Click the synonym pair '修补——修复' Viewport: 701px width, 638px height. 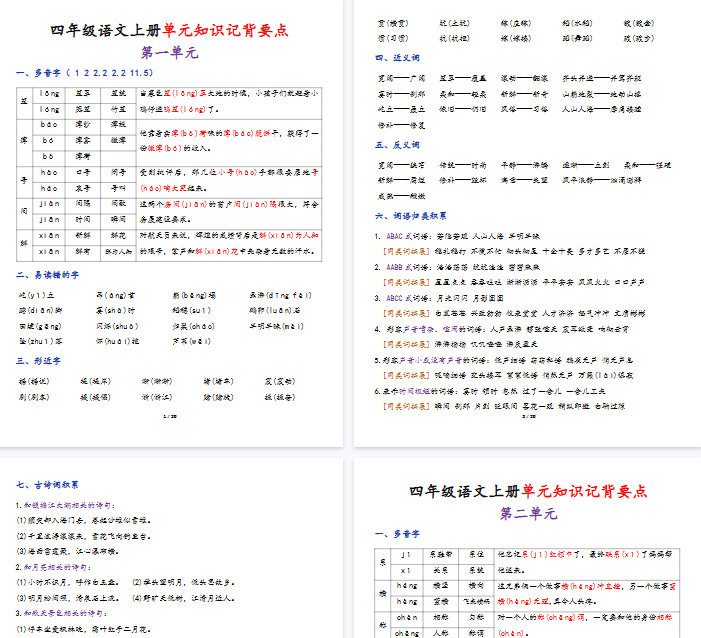(401, 125)
